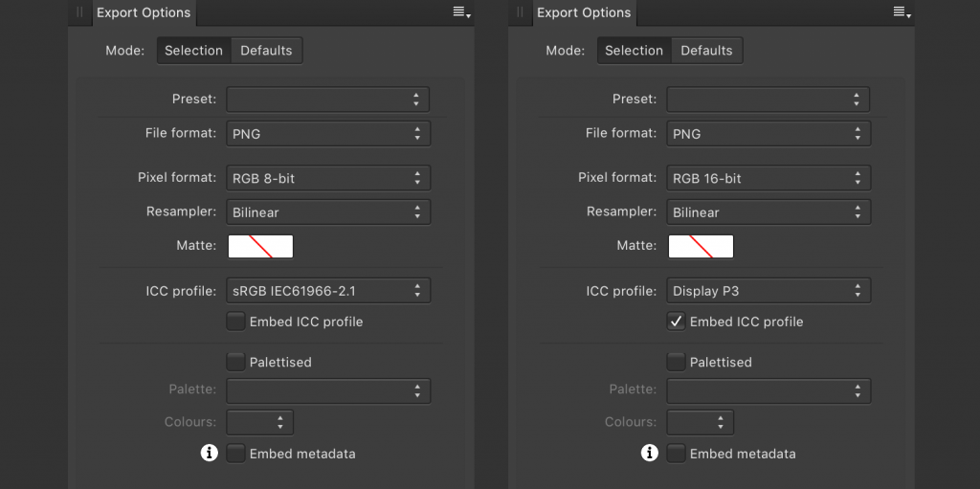Click the left panel's drag grip handle
Image resolution: width=980 pixels, height=489 pixels.
[x=80, y=12]
